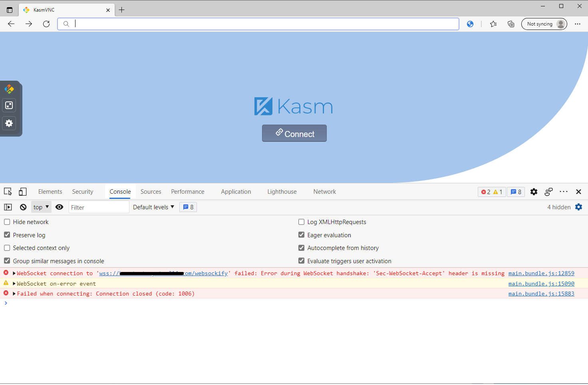Select the Inspect Element tool in DevTools

pyautogui.click(x=8, y=192)
